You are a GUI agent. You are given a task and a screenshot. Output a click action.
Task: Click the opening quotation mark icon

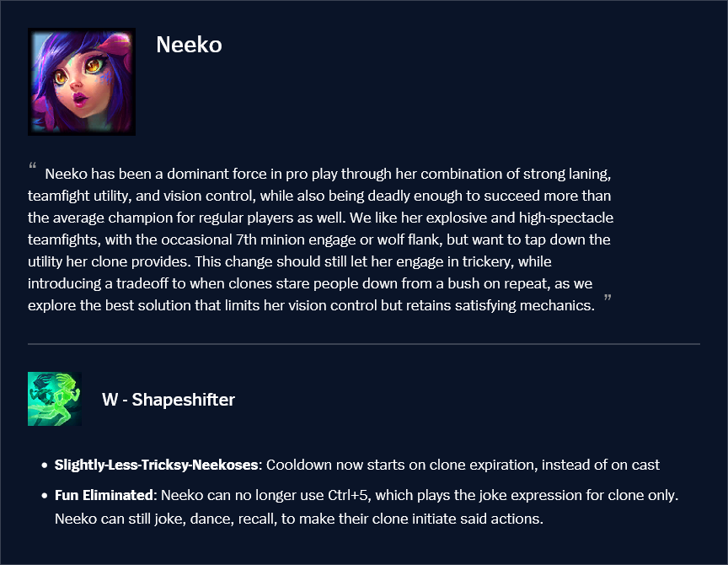pos(32,166)
